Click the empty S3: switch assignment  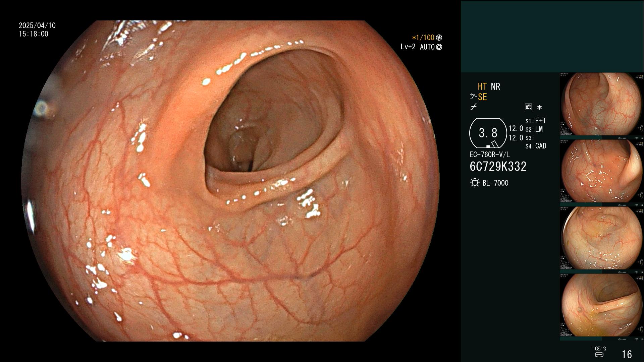[x=529, y=138]
